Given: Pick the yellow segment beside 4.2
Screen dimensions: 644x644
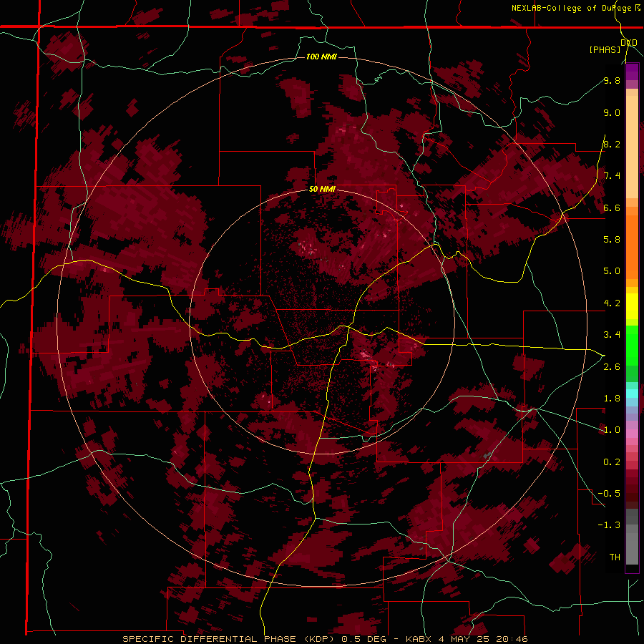Looking at the screenshot, I should click(632, 306).
